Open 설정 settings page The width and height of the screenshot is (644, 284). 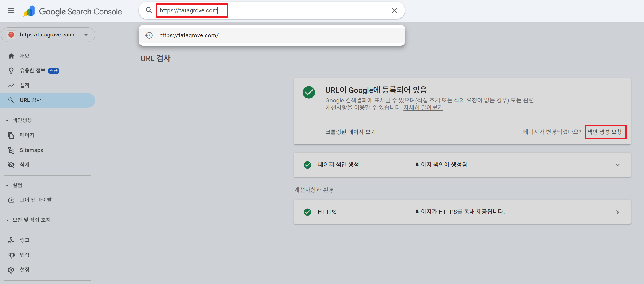48,270
